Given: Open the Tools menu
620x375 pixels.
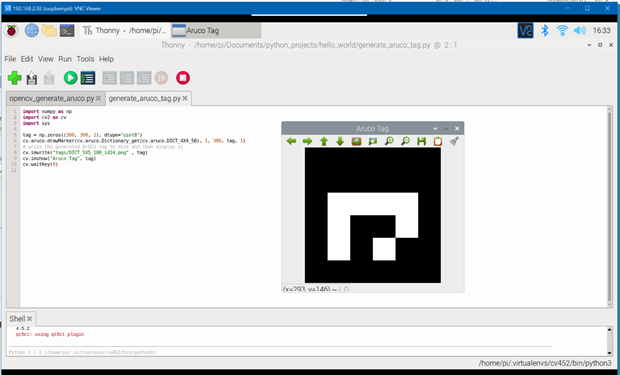Looking at the screenshot, I should click(x=85, y=59).
